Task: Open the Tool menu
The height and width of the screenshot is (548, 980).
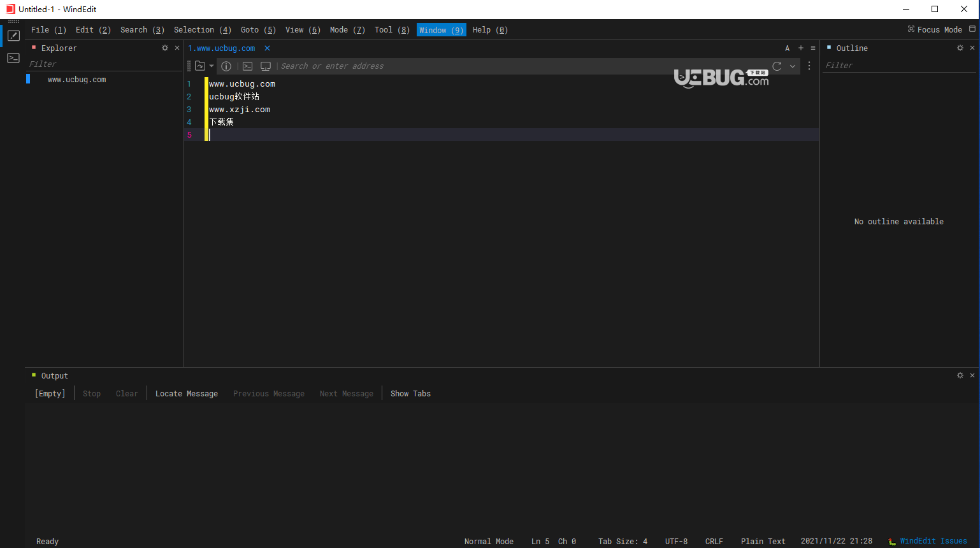Action: point(392,30)
